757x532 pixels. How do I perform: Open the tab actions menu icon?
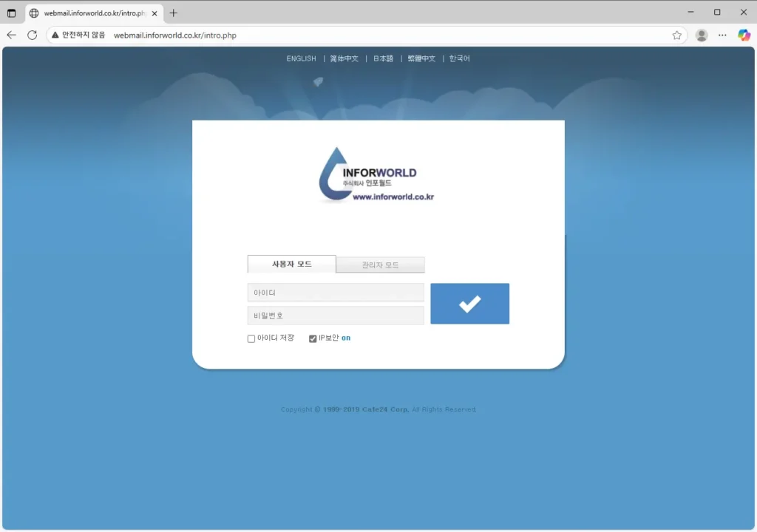tap(12, 13)
